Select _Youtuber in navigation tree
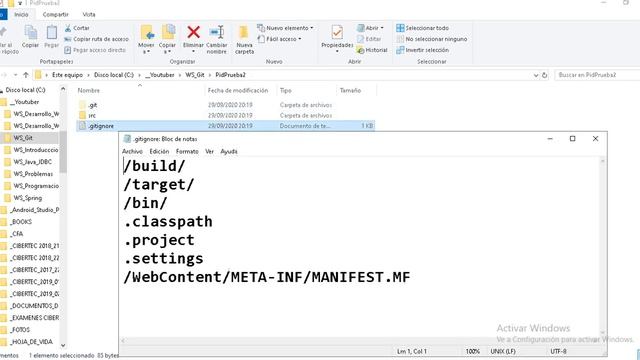The height and width of the screenshot is (360, 640). 24,102
